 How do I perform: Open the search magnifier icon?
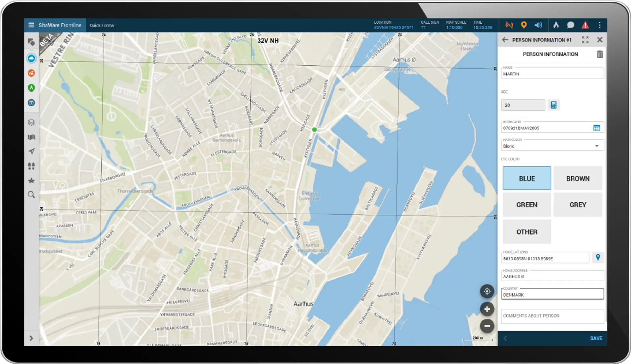(x=31, y=195)
